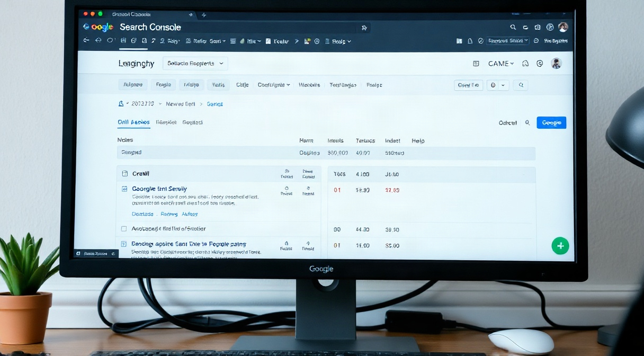Click the bell icon right of CAME
Image resolution: width=644 pixels, height=356 pixels.
point(525,64)
